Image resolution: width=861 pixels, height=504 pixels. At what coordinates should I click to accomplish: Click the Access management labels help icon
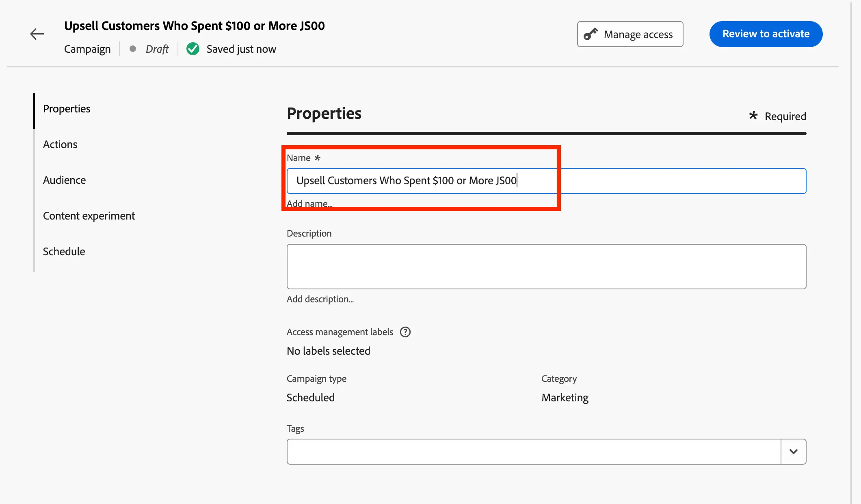[405, 332]
